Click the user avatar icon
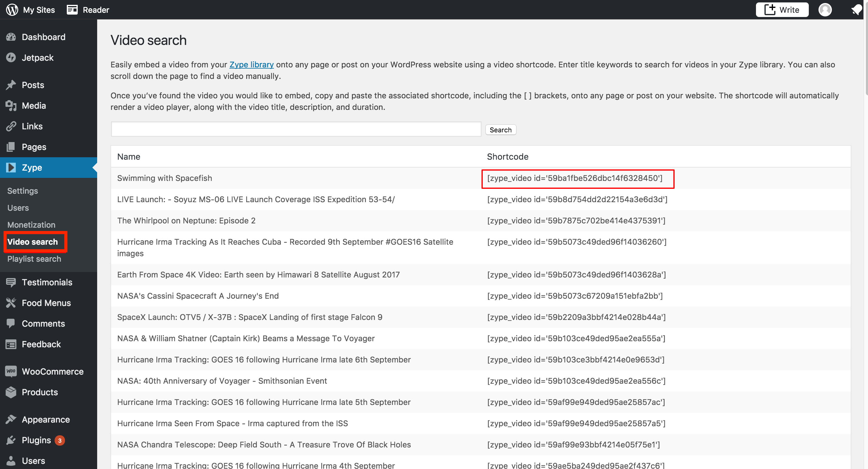The width and height of the screenshot is (868, 469). tap(825, 9)
